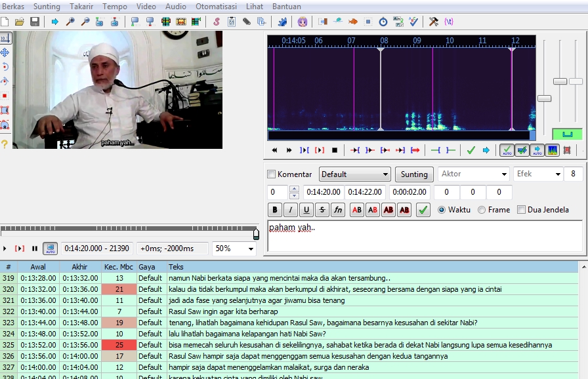This screenshot has width=588, height=379.
Task: Click the subtitle text box "paham yah.."
Action: pos(425,236)
